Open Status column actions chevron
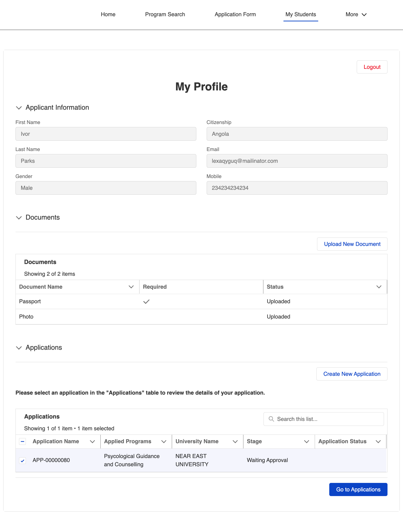This screenshot has height=532, width=403. tap(379, 287)
